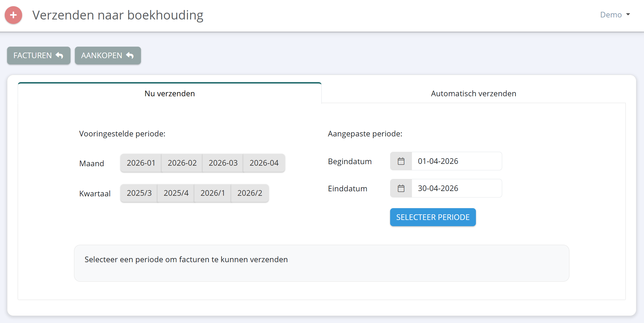This screenshot has height=323, width=644.
Task: Click return arrow on Aankopen button
Action: point(130,56)
